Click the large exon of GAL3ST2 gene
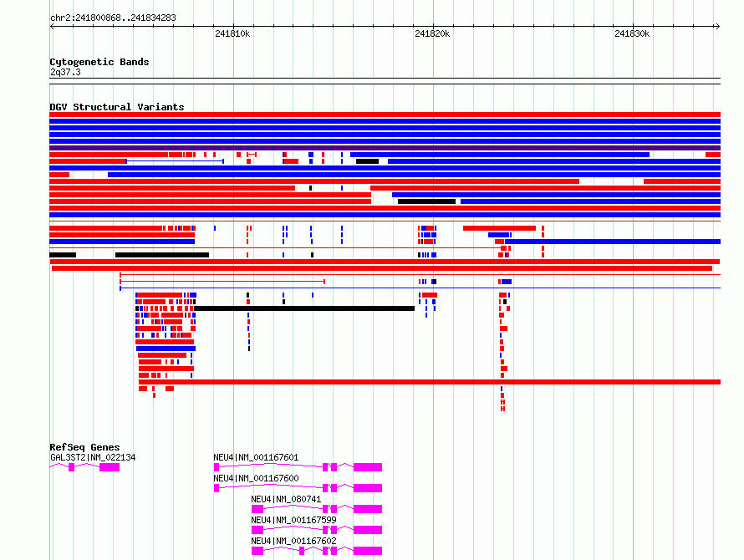The height and width of the screenshot is (560, 744). (110, 467)
